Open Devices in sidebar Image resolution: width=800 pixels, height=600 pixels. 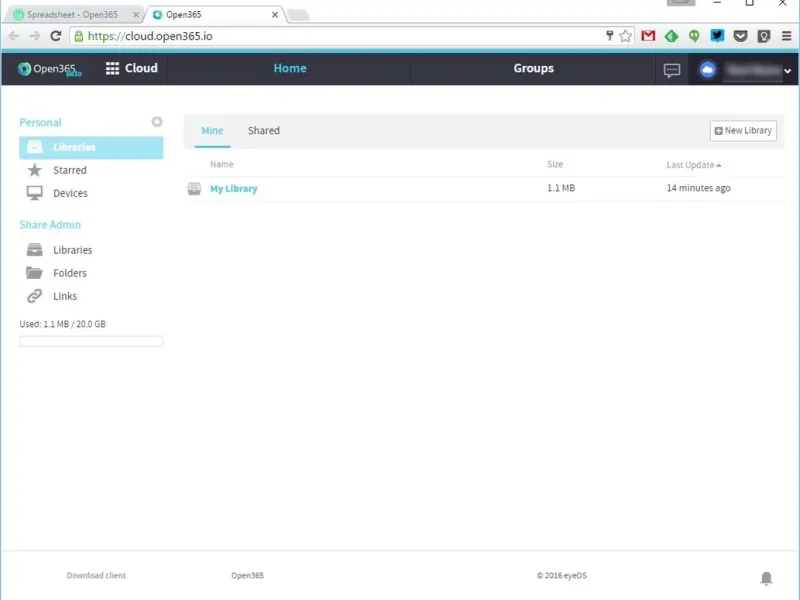point(70,193)
